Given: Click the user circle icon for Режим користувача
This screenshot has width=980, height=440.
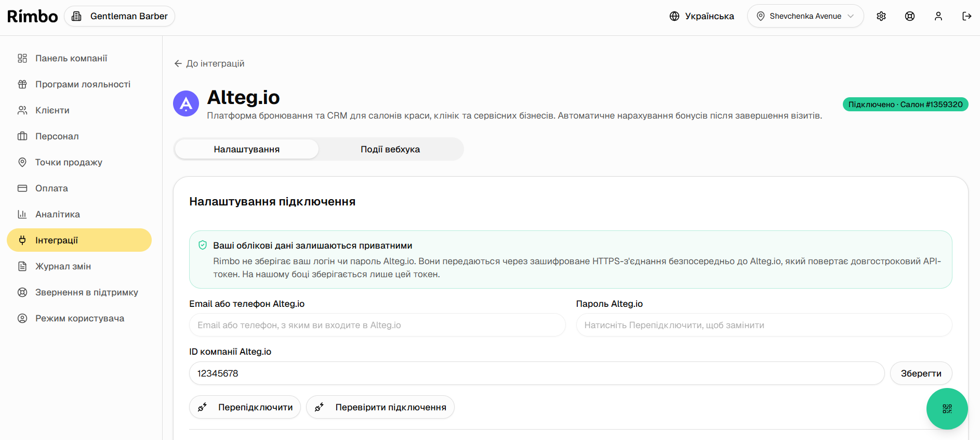Looking at the screenshot, I should [x=22, y=318].
